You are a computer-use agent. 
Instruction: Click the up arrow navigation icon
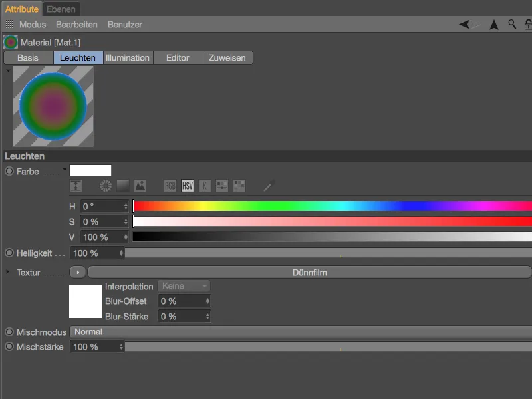(x=494, y=25)
